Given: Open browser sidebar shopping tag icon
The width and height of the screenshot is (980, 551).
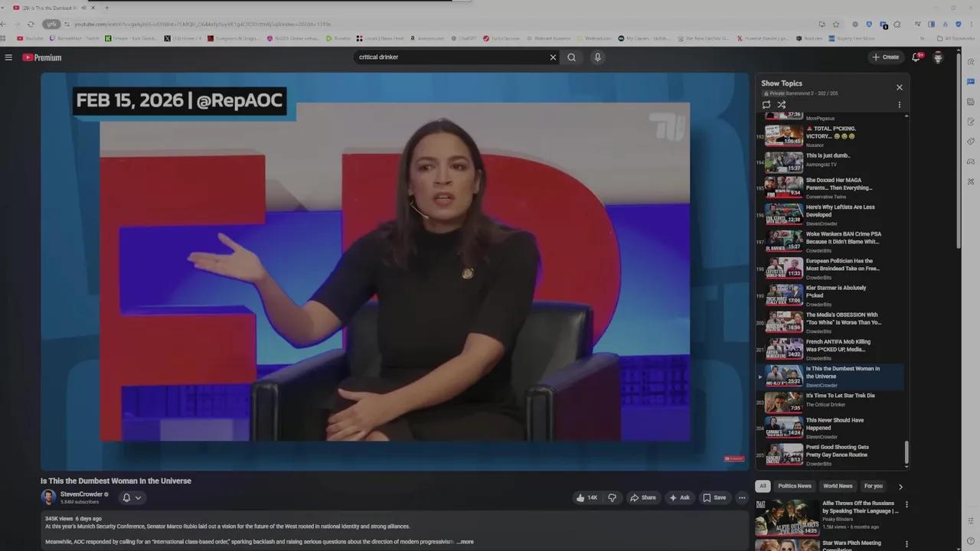Looking at the screenshot, I should (971, 142).
